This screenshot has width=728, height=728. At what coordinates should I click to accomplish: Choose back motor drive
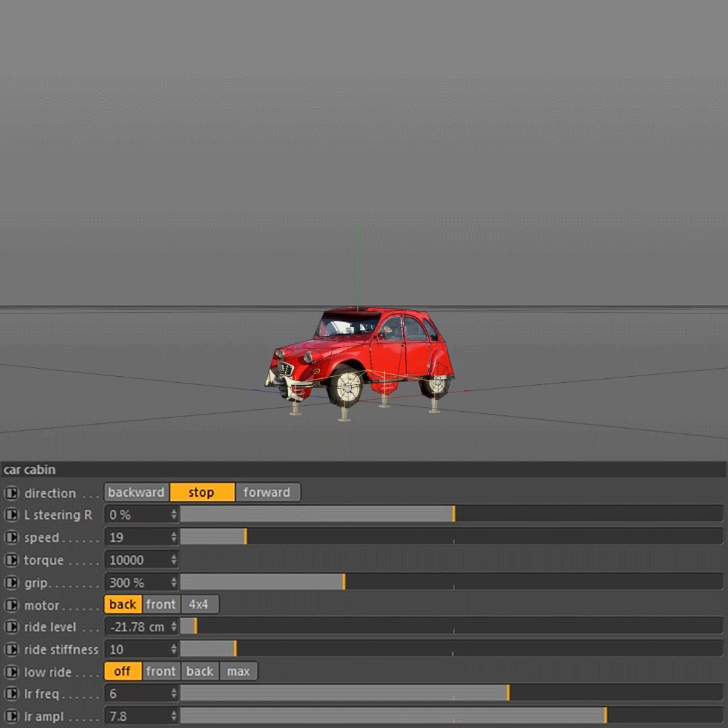click(123, 605)
